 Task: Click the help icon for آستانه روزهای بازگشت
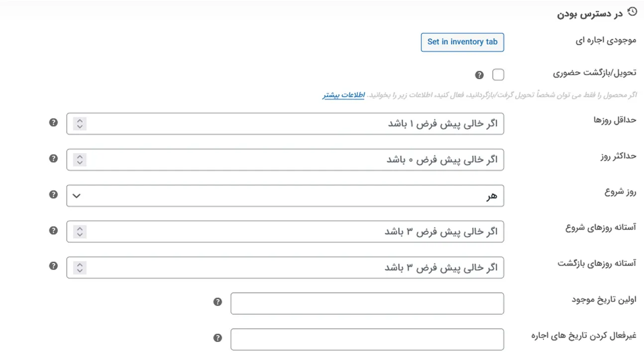pos(53,266)
